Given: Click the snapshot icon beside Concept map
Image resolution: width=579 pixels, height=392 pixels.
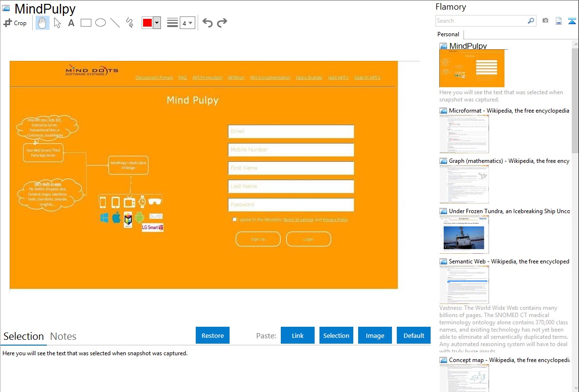Looking at the screenshot, I should click(444, 360).
